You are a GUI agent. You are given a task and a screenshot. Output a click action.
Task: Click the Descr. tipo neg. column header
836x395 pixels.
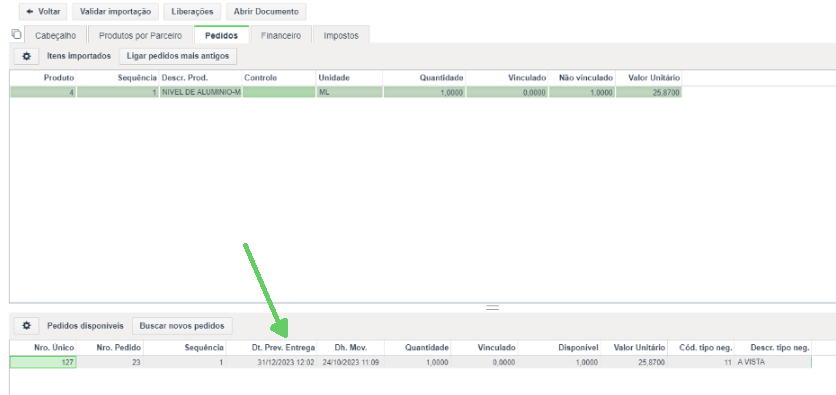pos(773,348)
